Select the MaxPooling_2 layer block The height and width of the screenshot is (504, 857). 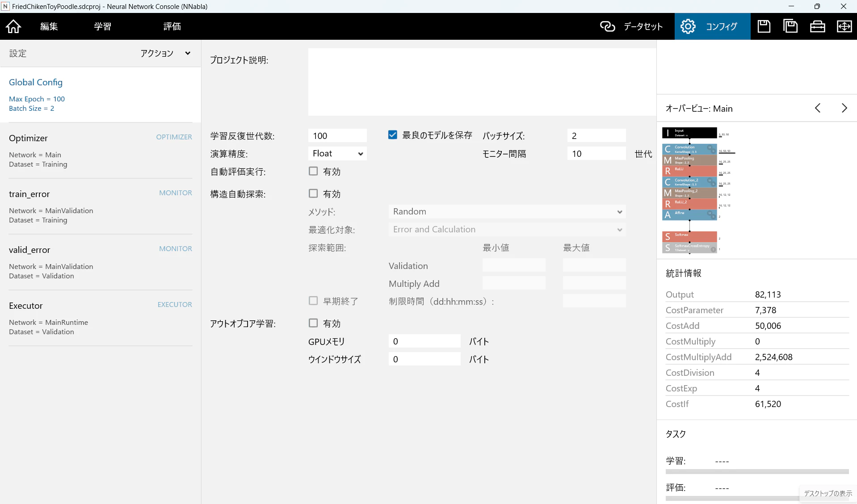click(x=689, y=193)
